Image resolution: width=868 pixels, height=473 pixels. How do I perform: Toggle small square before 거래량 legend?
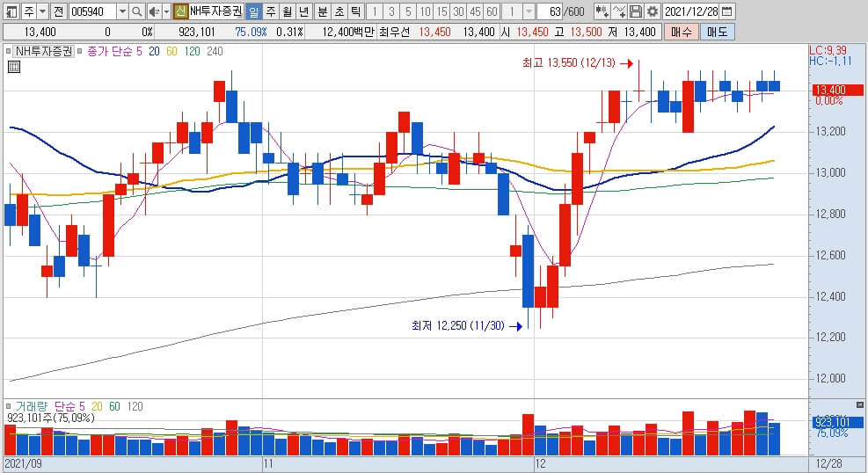(8, 406)
